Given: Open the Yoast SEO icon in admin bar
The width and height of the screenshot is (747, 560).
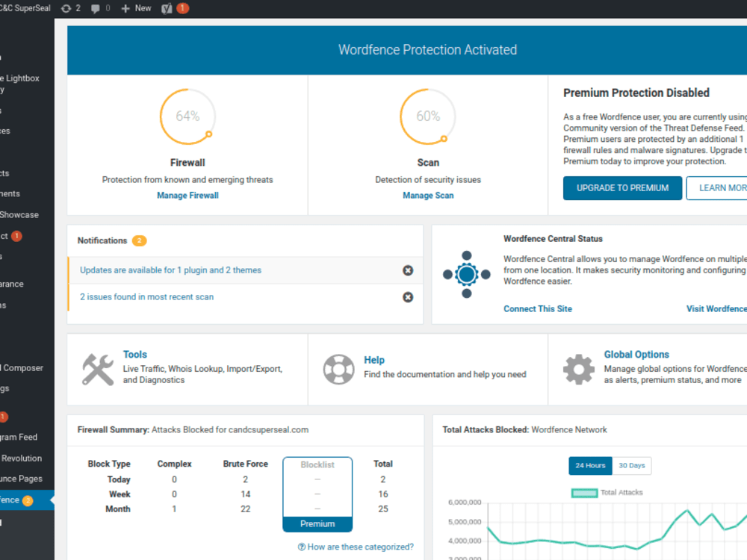Looking at the screenshot, I should (167, 8).
